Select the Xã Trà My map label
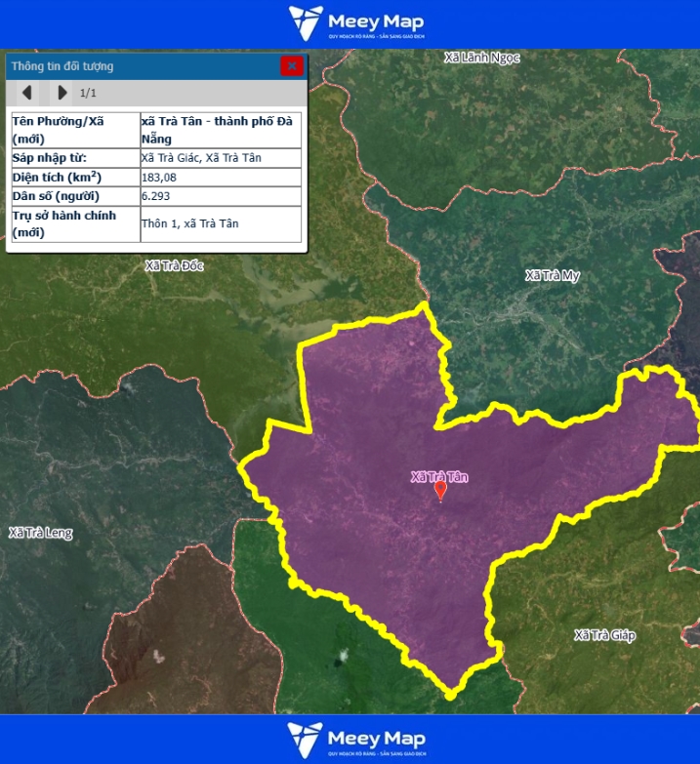 tap(552, 276)
